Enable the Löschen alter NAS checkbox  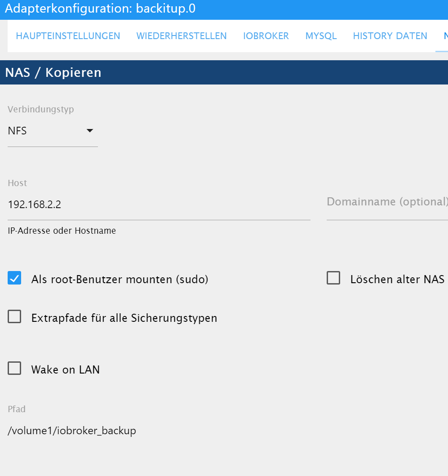click(333, 278)
